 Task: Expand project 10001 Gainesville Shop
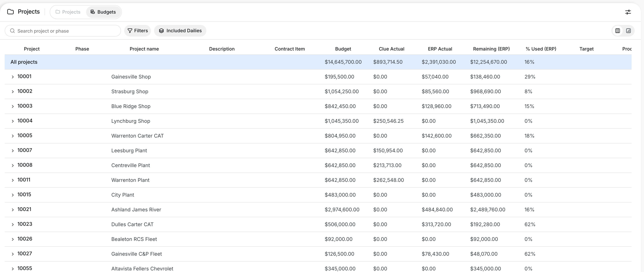(13, 77)
